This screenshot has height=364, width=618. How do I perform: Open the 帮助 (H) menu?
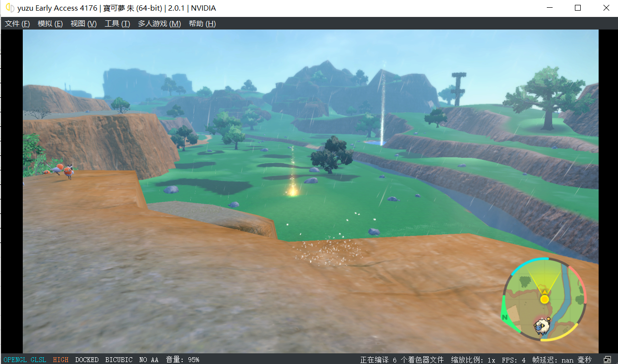(202, 23)
